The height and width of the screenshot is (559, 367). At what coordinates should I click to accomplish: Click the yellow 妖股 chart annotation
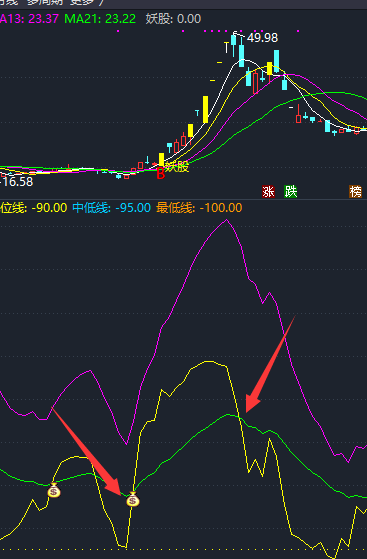click(x=177, y=166)
